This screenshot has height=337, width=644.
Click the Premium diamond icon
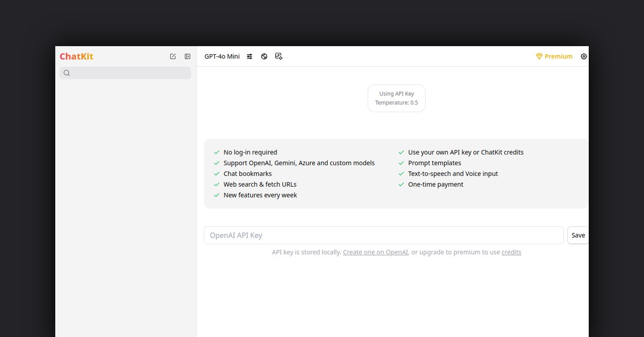(x=538, y=56)
